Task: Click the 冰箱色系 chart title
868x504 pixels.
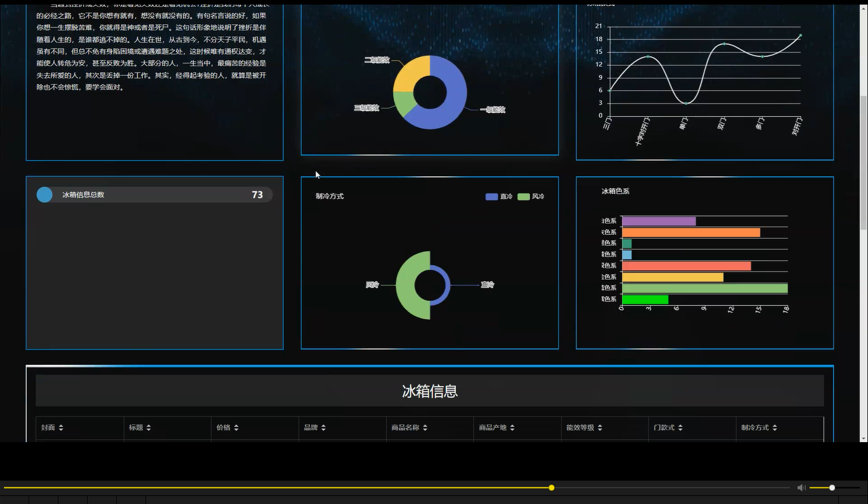Action: [x=616, y=191]
